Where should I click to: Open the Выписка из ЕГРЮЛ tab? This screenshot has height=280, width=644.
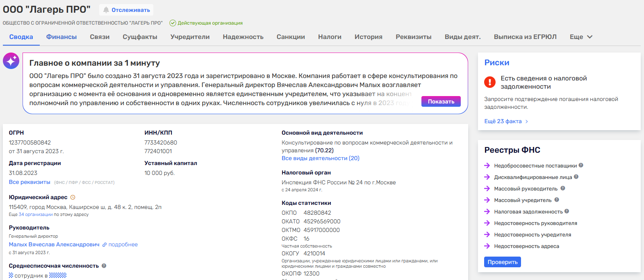coord(525,37)
